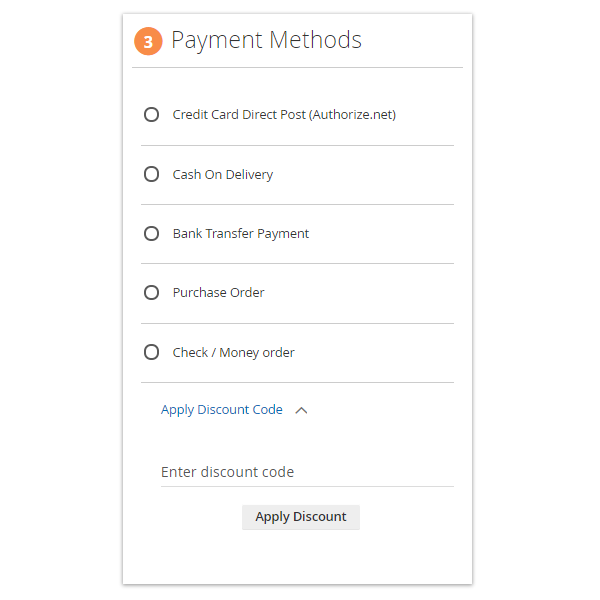
Task: Click the Cash On Delivery label text
Action: click(x=222, y=174)
